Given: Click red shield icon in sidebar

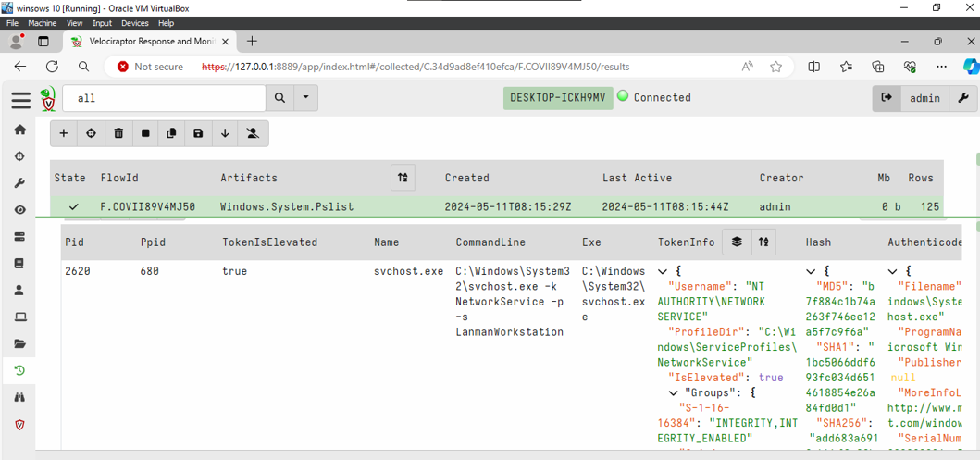Looking at the screenshot, I should pyautogui.click(x=20, y=425).
